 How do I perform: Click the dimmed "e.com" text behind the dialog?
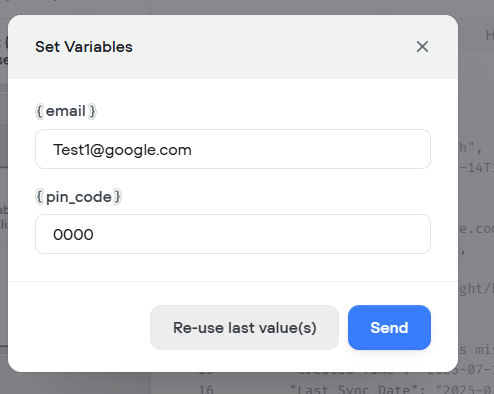click(x=477, y=229)
